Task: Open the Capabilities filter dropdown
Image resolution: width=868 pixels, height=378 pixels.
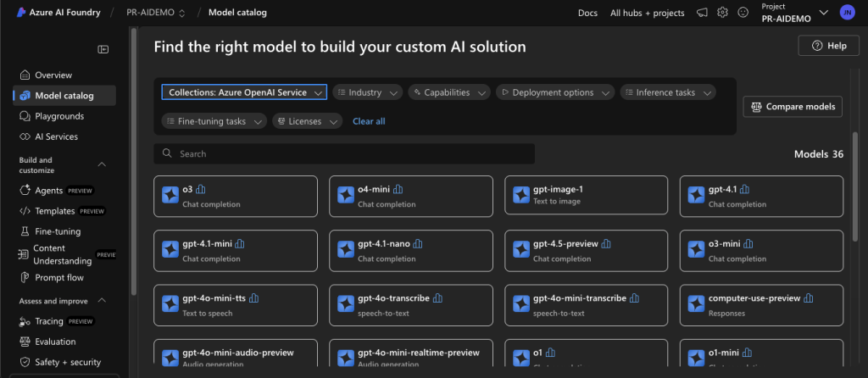Action: point(449,92)
